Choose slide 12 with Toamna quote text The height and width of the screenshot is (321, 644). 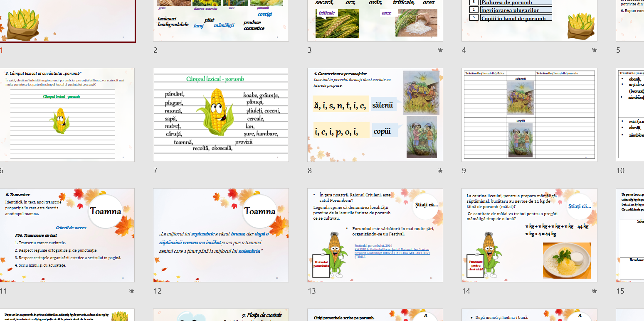[x=221, y=235]
